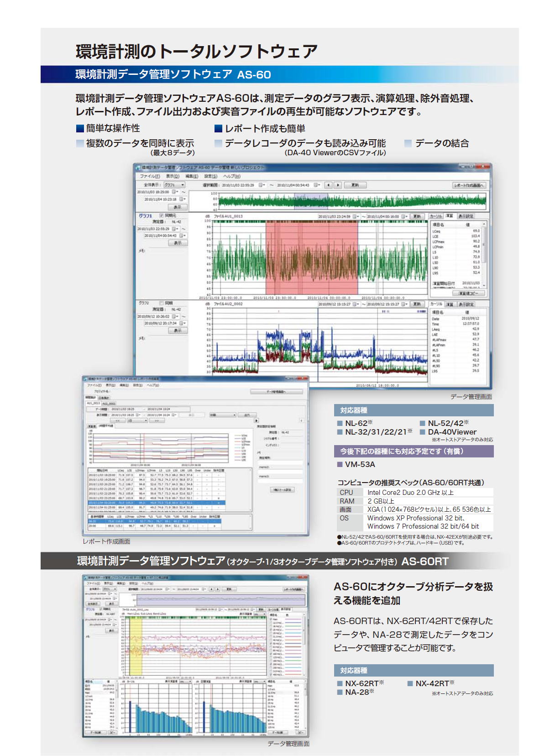The image size is (550, 756).
Task: Open calendar picker for 2010/11/04 00:16:00 graph end
Action: pos(404,216)
